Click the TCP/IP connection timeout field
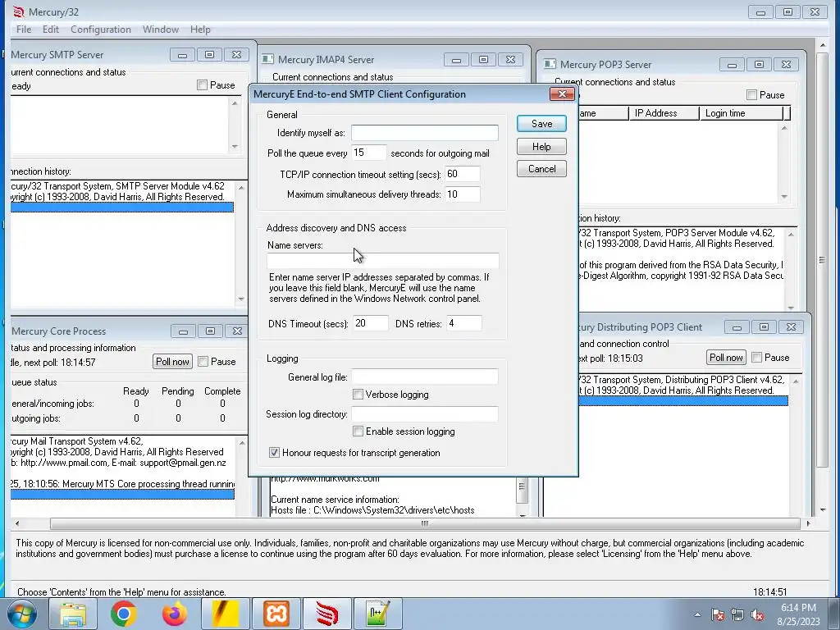Image resolution: width=840 pixels, height=630 pixels. (x=463, y=174)
